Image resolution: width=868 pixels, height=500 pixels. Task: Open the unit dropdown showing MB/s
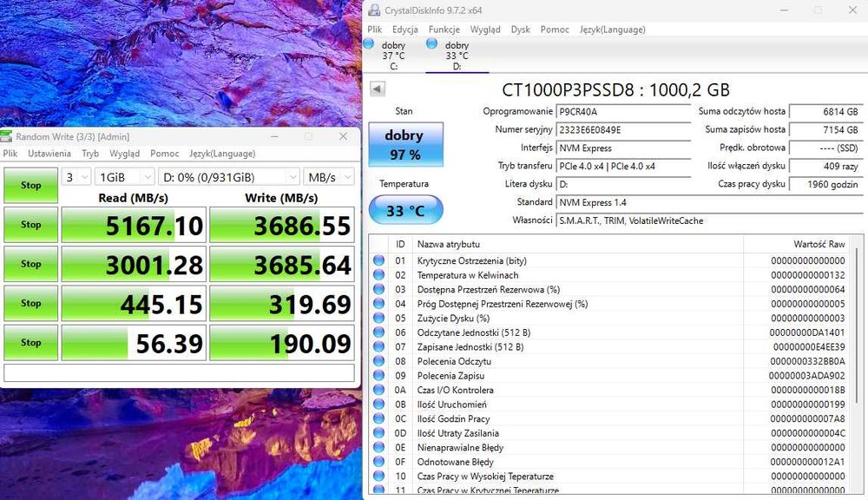coord(328,177)
